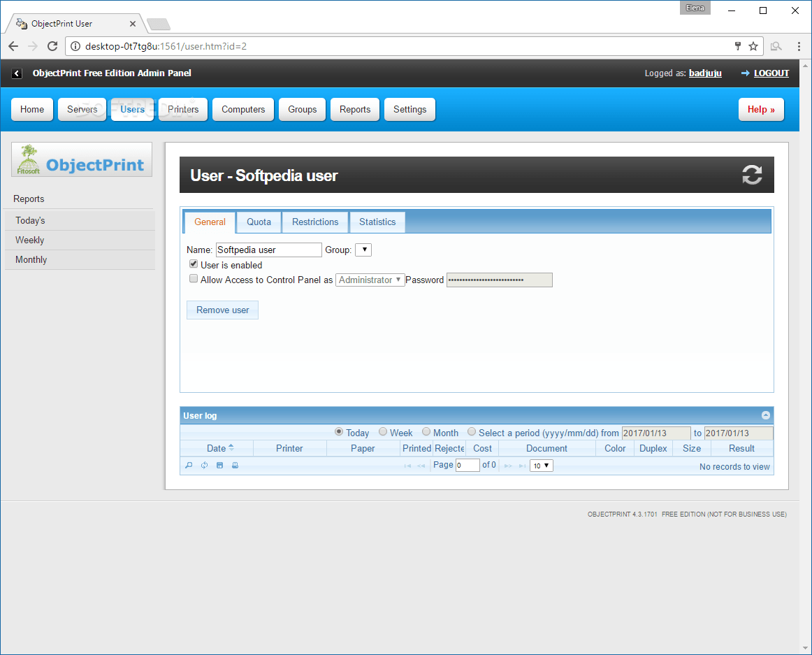Image resolution: width=812 pixels, height=655 pixels.
Task: Click the saved password key icon
Action: [738, 46]
